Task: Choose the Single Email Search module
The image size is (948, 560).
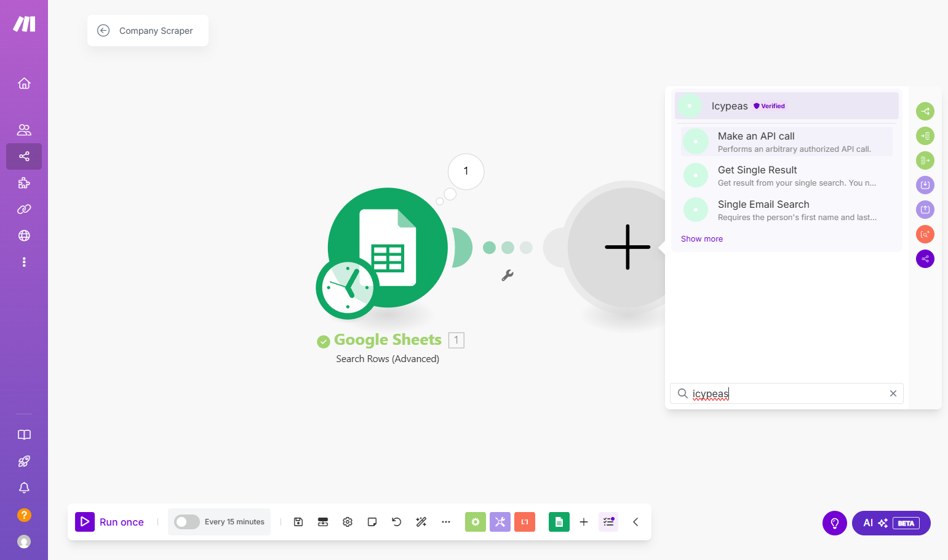Action: click(x=787, y=210)
